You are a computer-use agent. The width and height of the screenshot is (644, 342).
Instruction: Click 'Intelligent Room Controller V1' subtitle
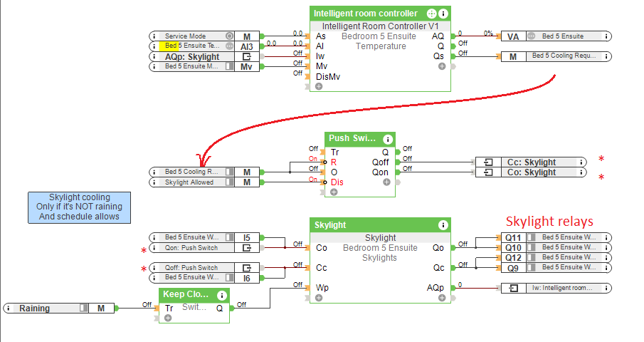[x=380, y=26]
